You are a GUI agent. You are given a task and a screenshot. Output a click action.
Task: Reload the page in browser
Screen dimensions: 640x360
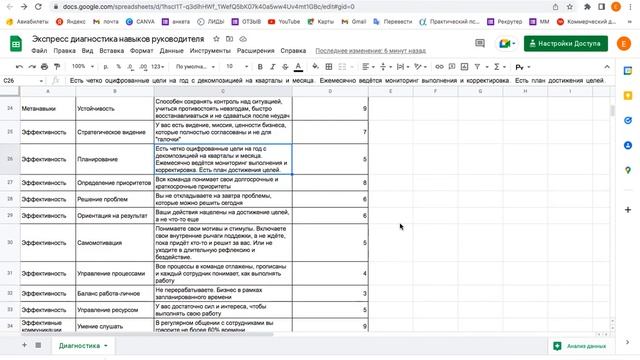tap(38, 7)
